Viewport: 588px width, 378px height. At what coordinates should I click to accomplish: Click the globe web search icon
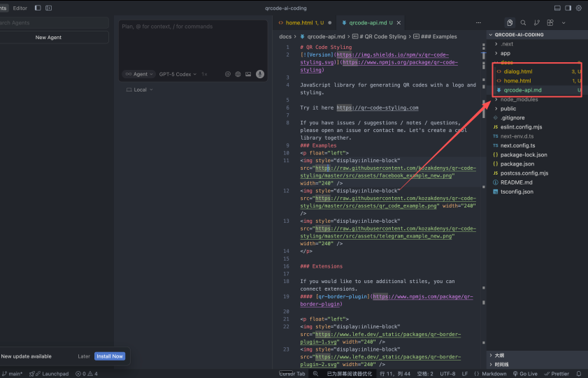(x=238, y=74)
